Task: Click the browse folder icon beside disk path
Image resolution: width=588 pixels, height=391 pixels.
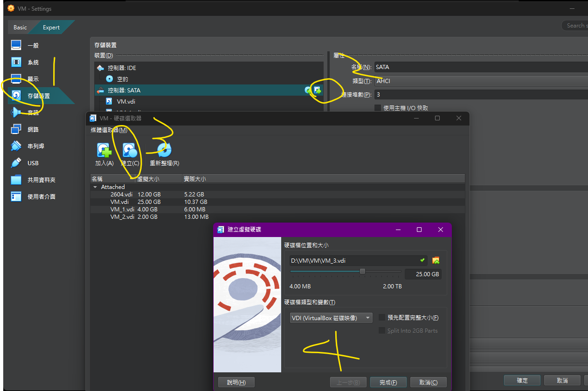Action: [436, 260]
